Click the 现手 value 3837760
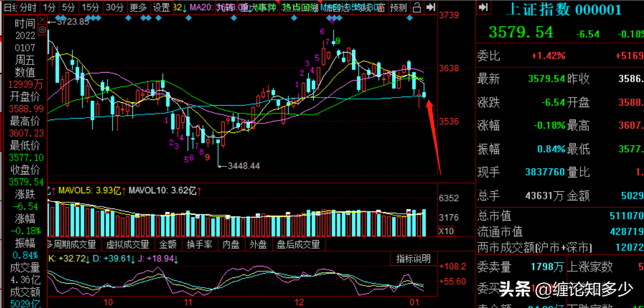The width and height of the screenshot is (644, 308). tap(545, 172)
